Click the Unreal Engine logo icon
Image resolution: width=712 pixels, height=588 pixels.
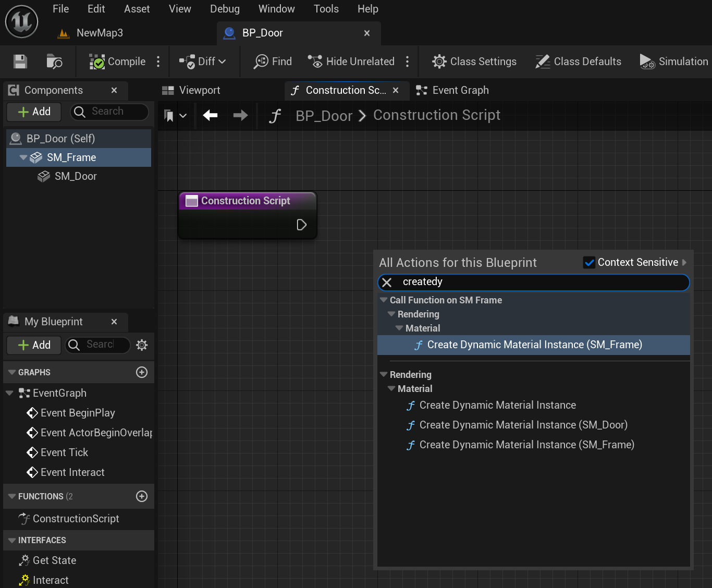click(21, 21)
